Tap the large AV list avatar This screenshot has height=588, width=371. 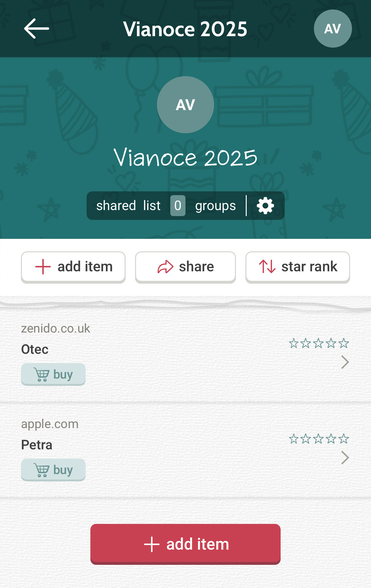[x=185, y=105]
